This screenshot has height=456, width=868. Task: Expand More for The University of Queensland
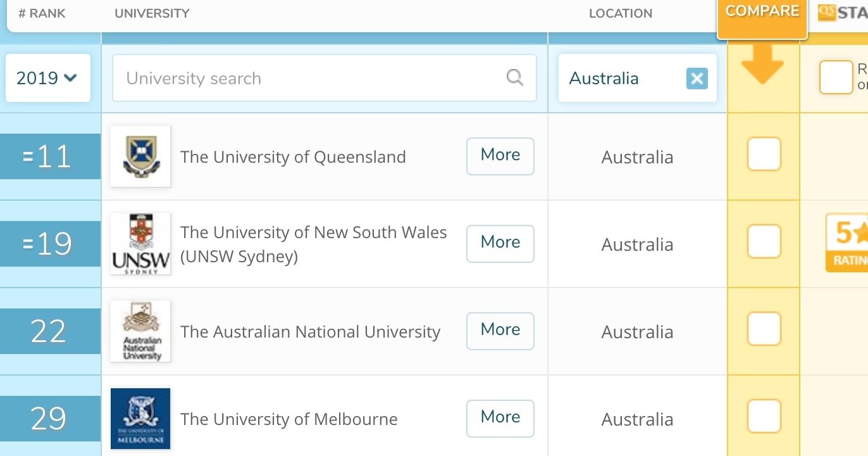click(500, 156)
